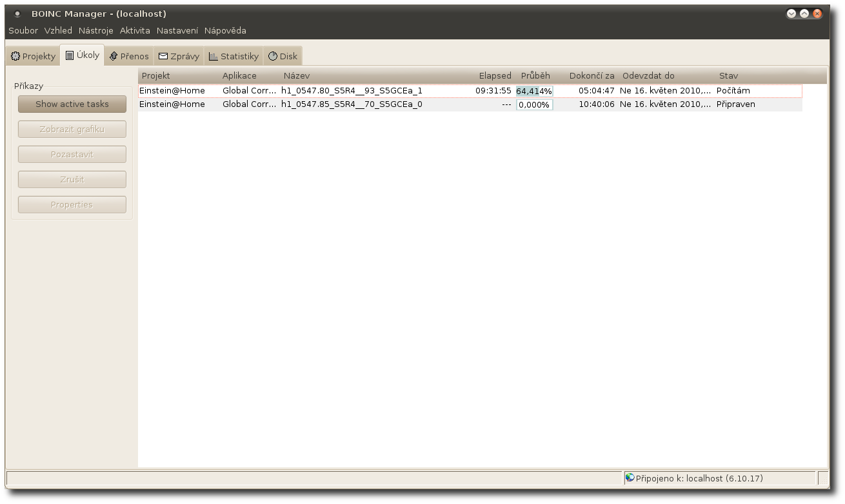Click the Zrušit button
This screenshot has height=504, width=845.
coord(72,180)
